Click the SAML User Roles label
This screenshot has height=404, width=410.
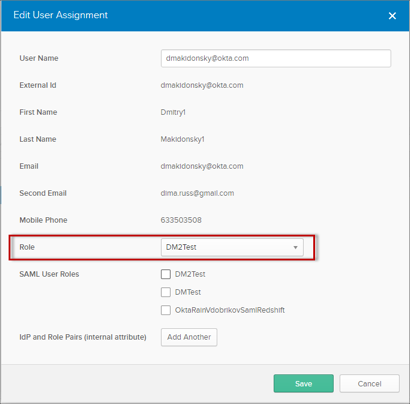click(49, 274)
